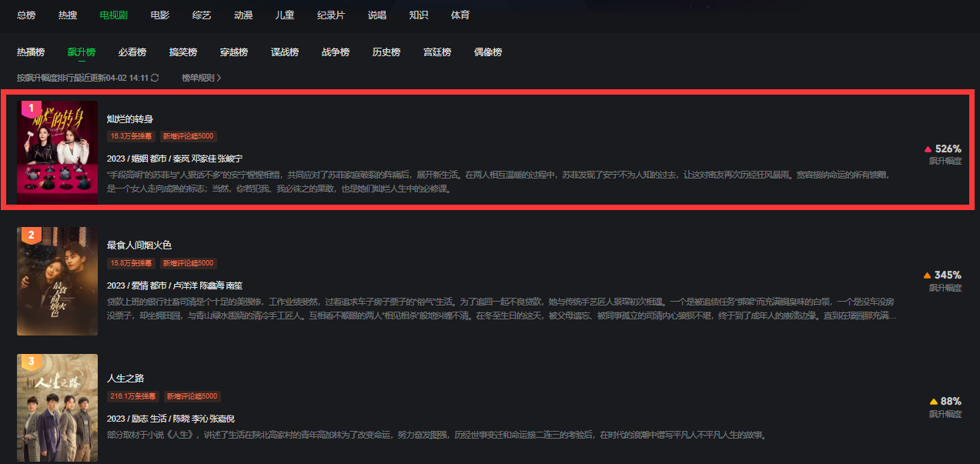Open the 榜单规则 chevron link
The image size is (980, 464).
[x=202, y=78]
